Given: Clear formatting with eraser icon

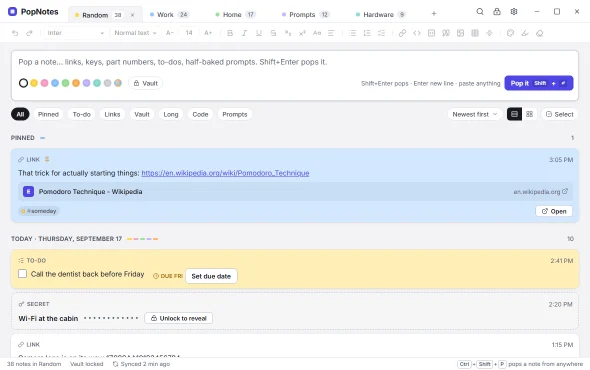Looking at the screenshot, I should [x=540, y=33].
